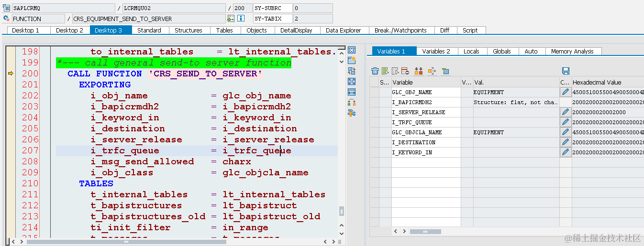The width and height of the screenshot is (644, 246).
Task: Click the I_BAPICRMDH2 variable cell
Action: tap(426, 102)
